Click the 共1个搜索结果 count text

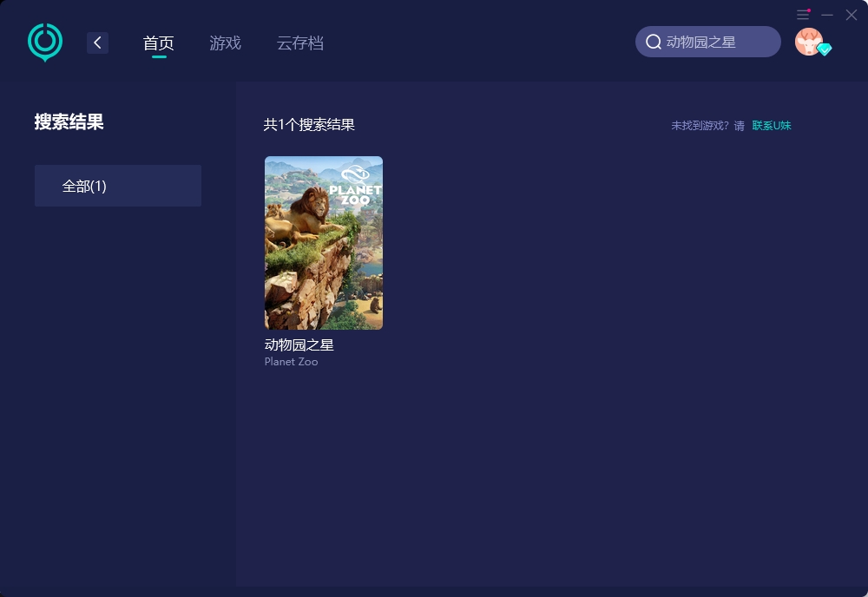tap(308, 125)
